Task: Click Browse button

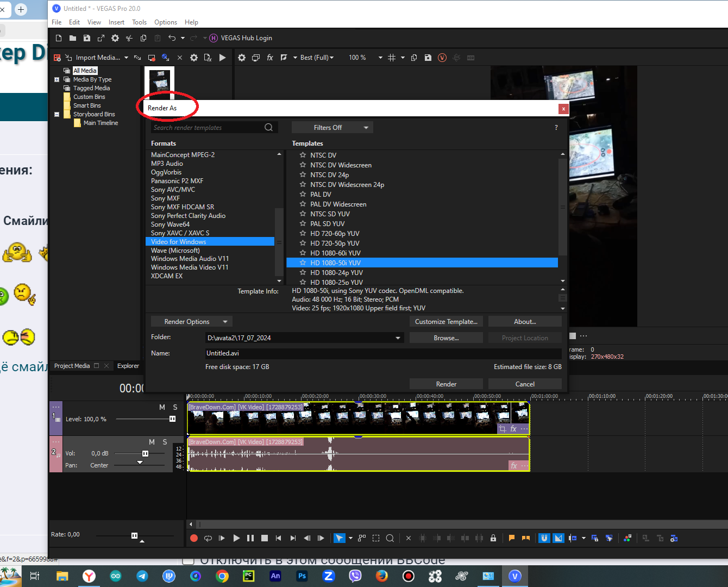Action: (446, 338)
